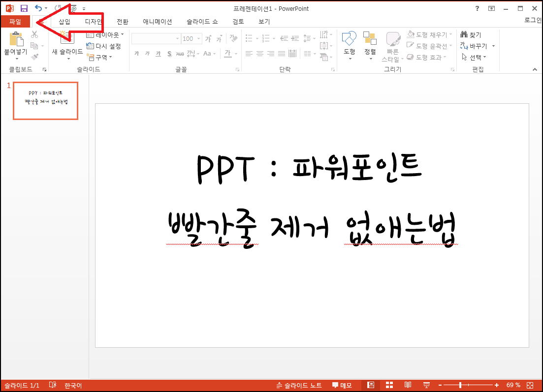Click the font name combo box
Viewport: 543px width, 392px height.
156,38
